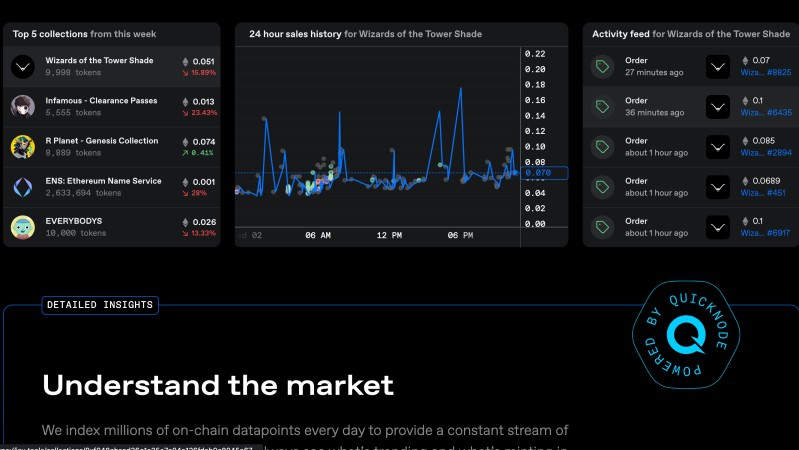Select the R Planet - Genesis Collection name
The image size is (799, 450).
coord(102,141)
